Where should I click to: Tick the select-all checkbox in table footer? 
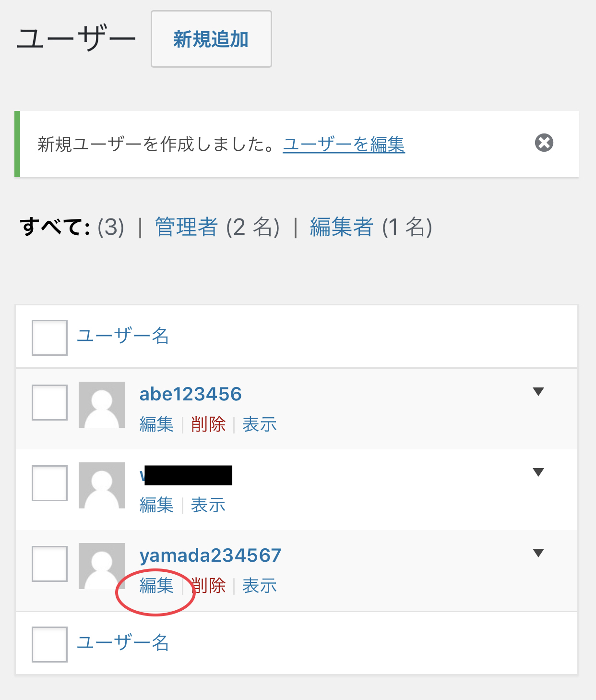click(49, 644)
